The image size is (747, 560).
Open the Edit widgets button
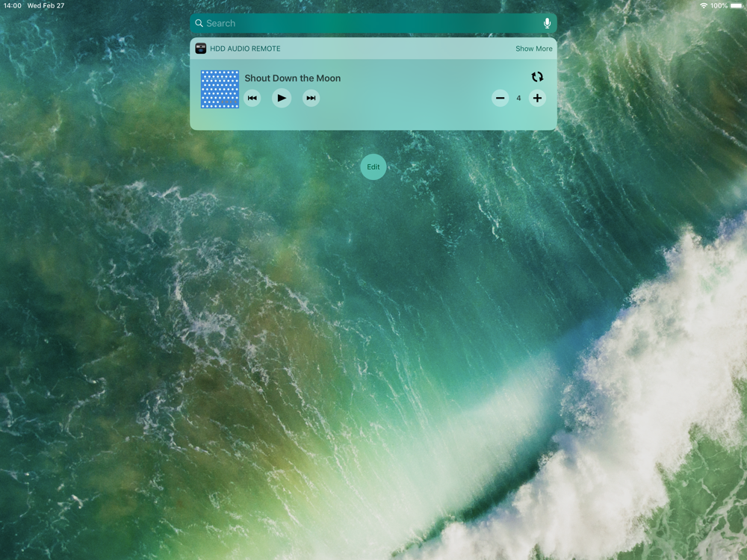(x=373, y=167)
